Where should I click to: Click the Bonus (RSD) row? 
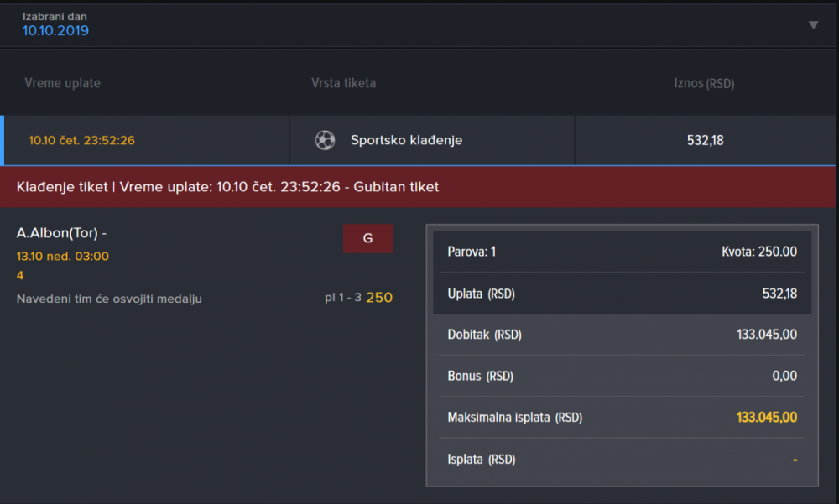point(622,376)
